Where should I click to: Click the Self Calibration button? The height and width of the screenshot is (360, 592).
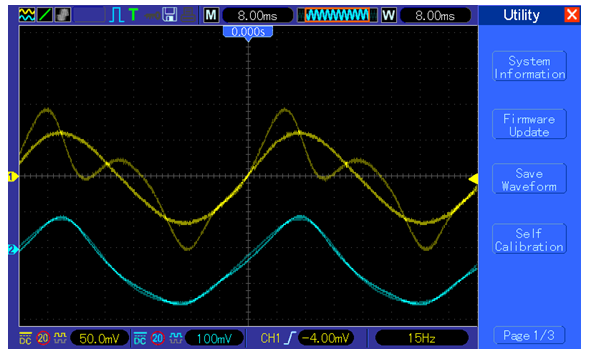[529, 240]
